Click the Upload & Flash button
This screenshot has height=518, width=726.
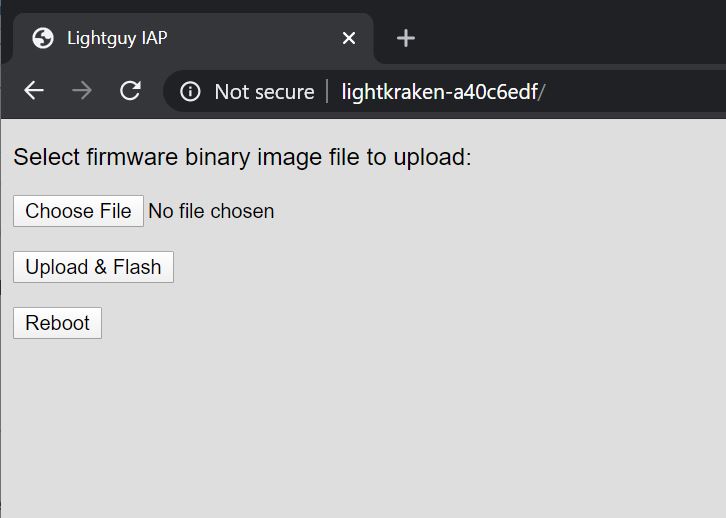tap(93, 267)
